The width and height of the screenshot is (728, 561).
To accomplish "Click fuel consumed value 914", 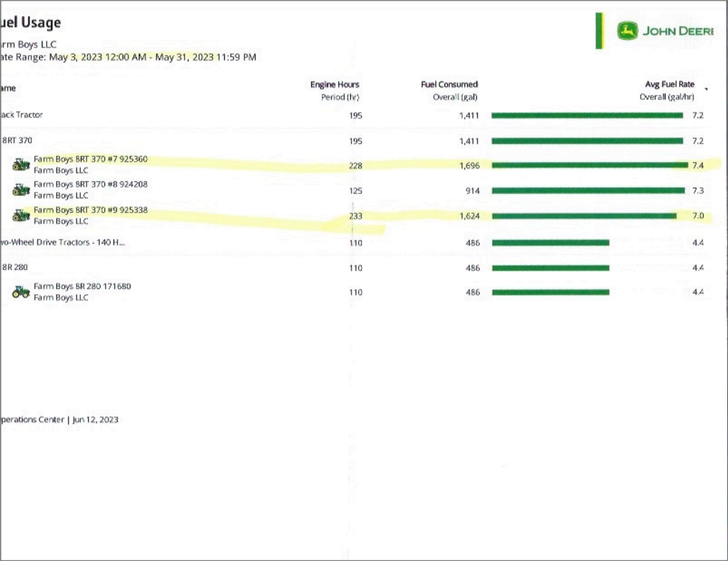I will pyautogui.click(x=473, y=191).
